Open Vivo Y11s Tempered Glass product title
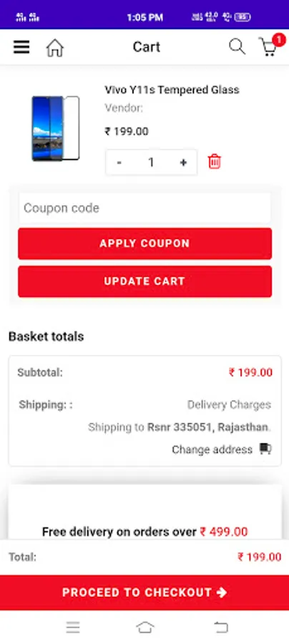This screenshot has height=644, width=289. pyautogui.click(x=172, y=89)
